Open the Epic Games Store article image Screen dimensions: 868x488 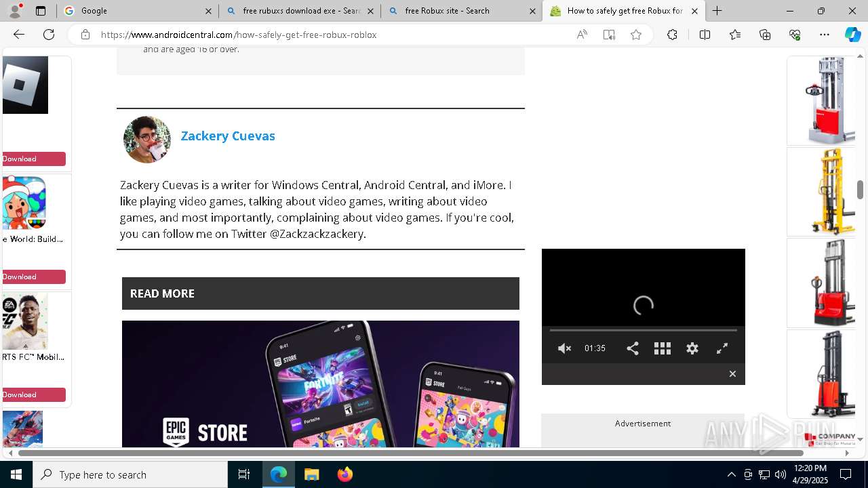tap(321, 384)
